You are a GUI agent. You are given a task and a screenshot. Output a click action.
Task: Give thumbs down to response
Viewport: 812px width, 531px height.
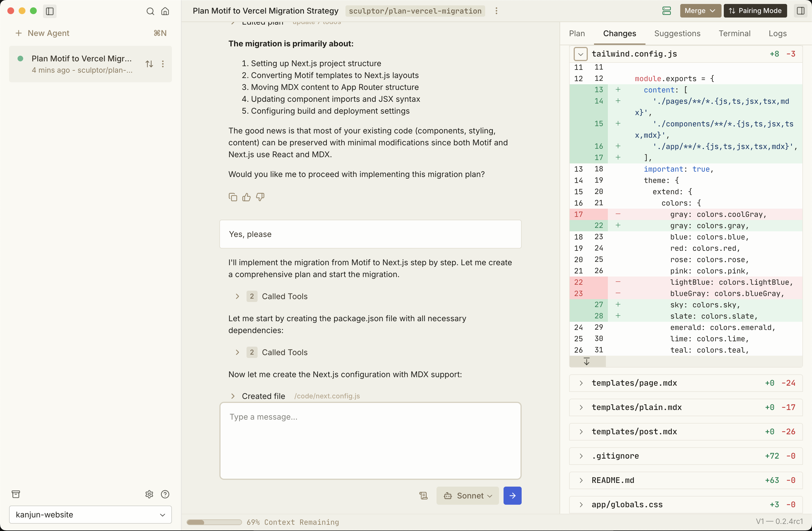click(x=260, y=197)
